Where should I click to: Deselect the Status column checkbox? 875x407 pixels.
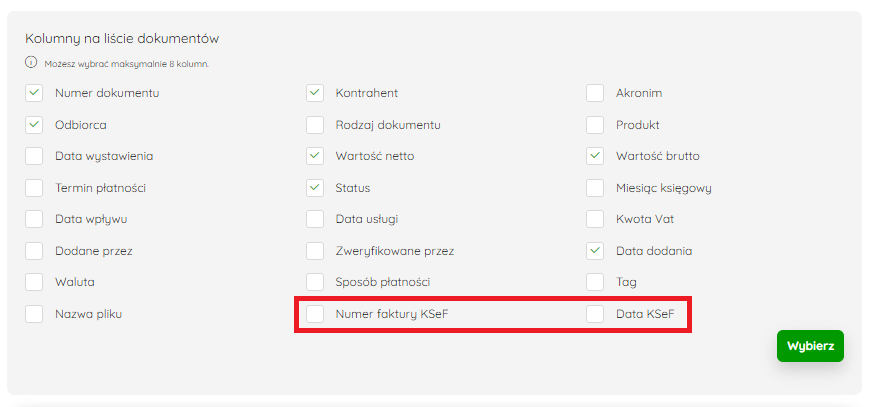[x=315, y=188]
